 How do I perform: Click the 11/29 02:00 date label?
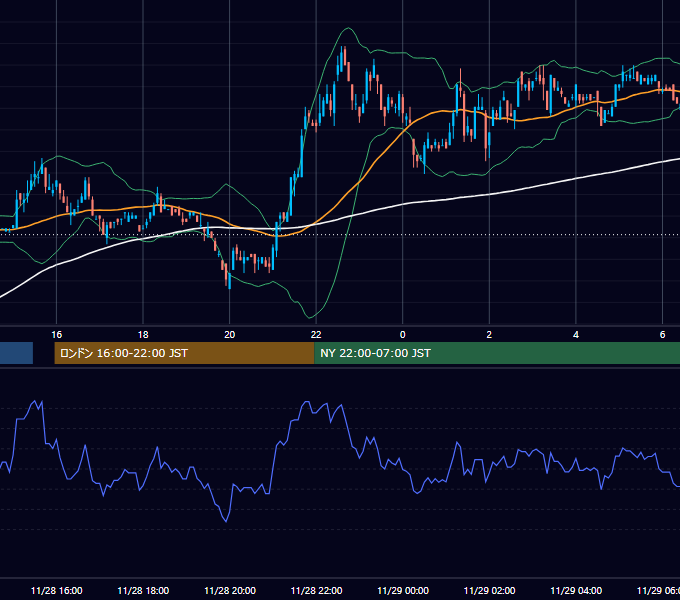489,590
